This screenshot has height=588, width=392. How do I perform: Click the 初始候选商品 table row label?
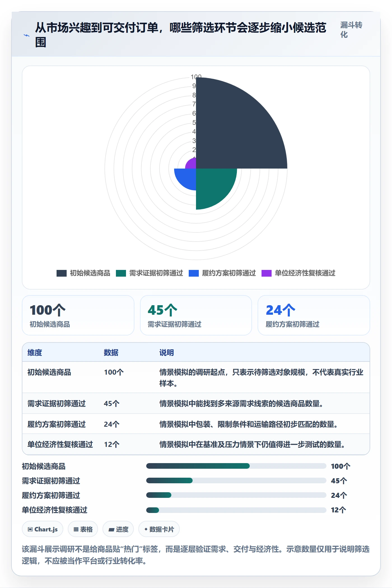click(x=49, y=372)
